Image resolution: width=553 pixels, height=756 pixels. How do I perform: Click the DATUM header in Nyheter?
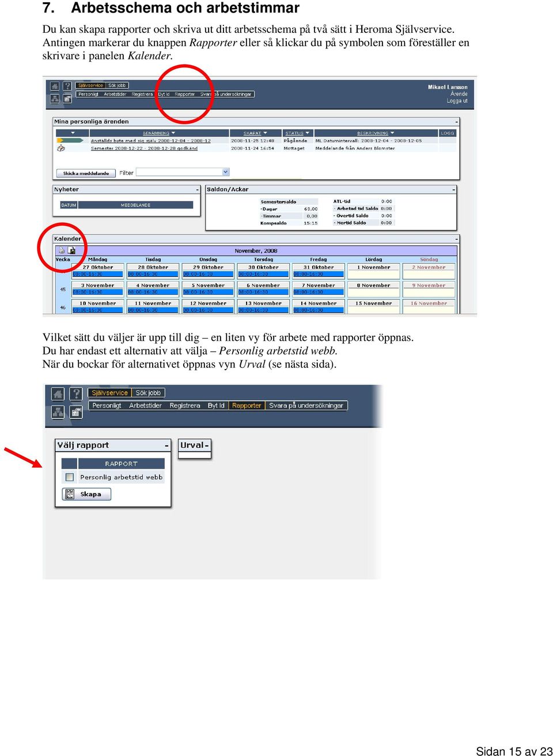[69, 205]
